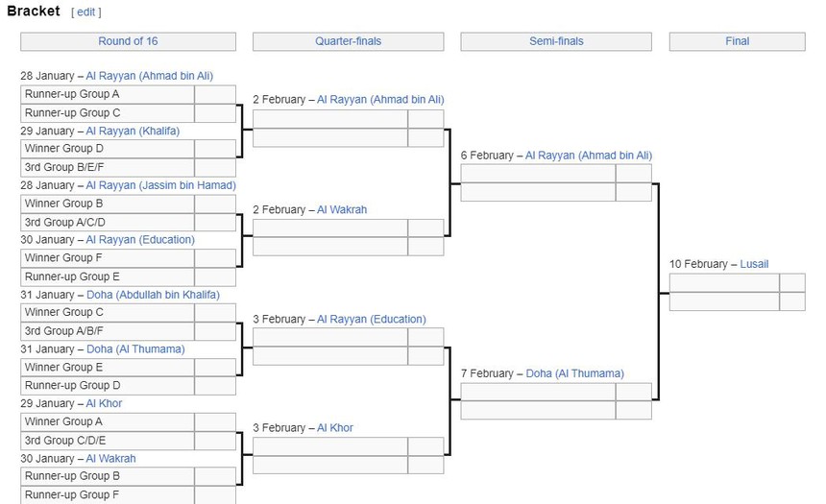Screen dimensions: 826x504
Task: Open Al Rayyan (Jassim bin Hamad) link
Action: tap(160, 185)
